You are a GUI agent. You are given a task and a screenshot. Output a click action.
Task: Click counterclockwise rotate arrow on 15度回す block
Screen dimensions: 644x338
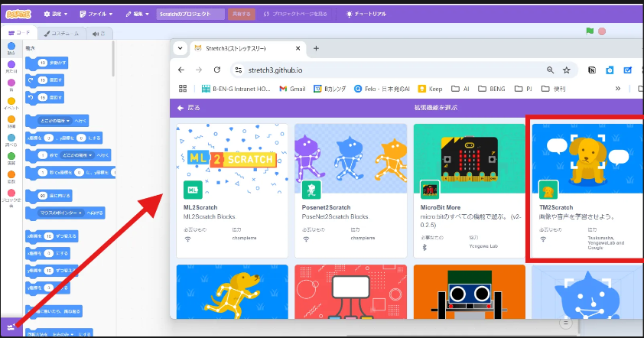[31, 97]
